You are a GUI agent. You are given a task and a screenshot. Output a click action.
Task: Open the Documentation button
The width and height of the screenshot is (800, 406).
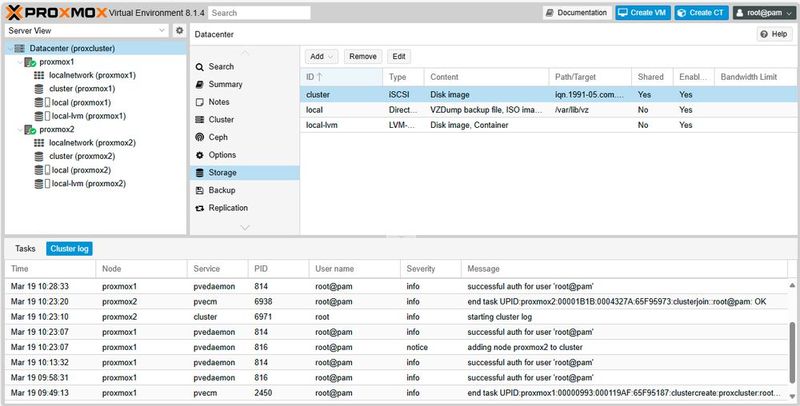[x=577, y=13]
